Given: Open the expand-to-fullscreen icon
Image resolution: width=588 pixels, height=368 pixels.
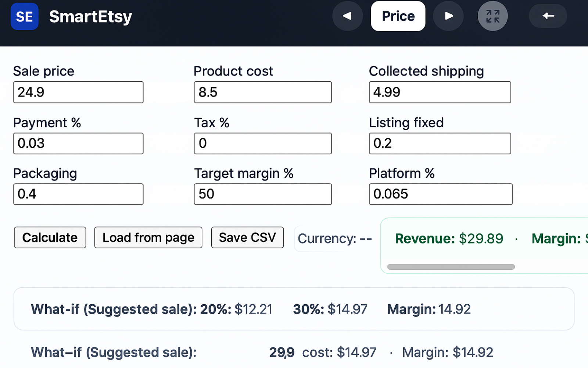Looking at the screenshot, I should (493, 16).
